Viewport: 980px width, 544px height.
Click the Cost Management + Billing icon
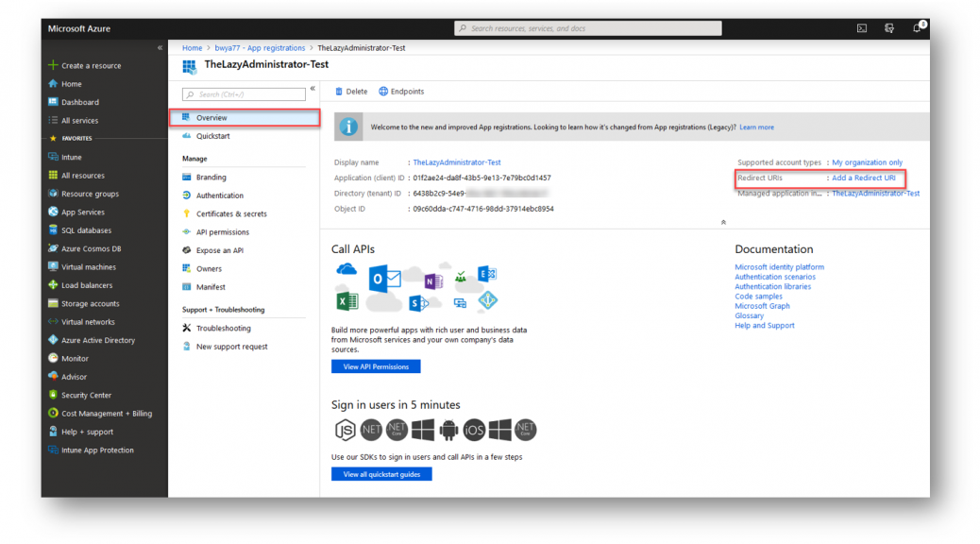point(53,414)
